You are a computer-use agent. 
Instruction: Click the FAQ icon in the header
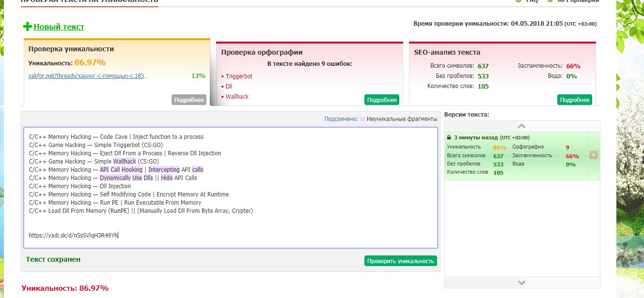click(518, 1)
